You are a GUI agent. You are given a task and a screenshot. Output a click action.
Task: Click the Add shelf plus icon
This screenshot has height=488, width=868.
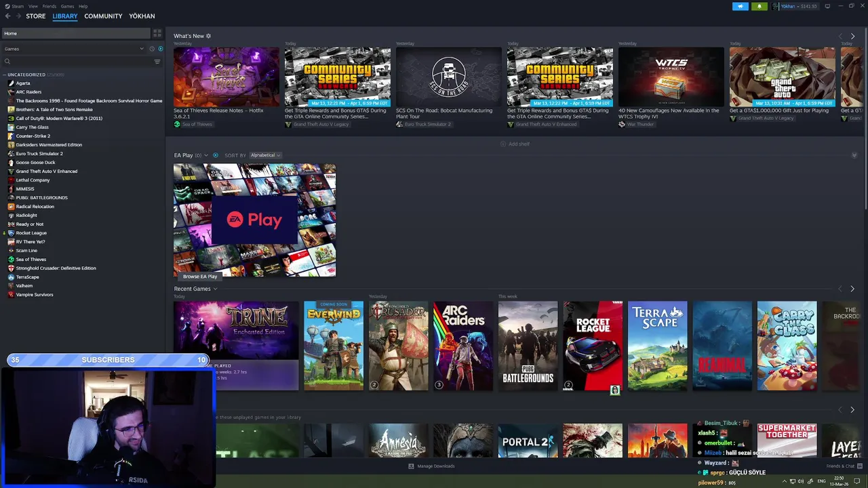(x=503, y=144)
